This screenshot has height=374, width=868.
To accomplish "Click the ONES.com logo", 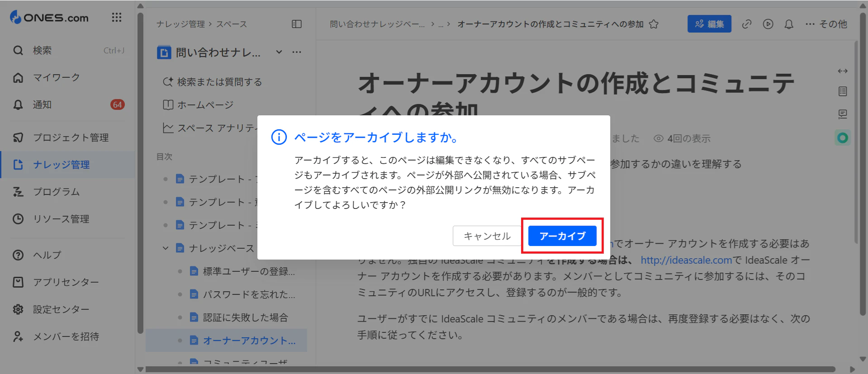I will pos(49,18).
